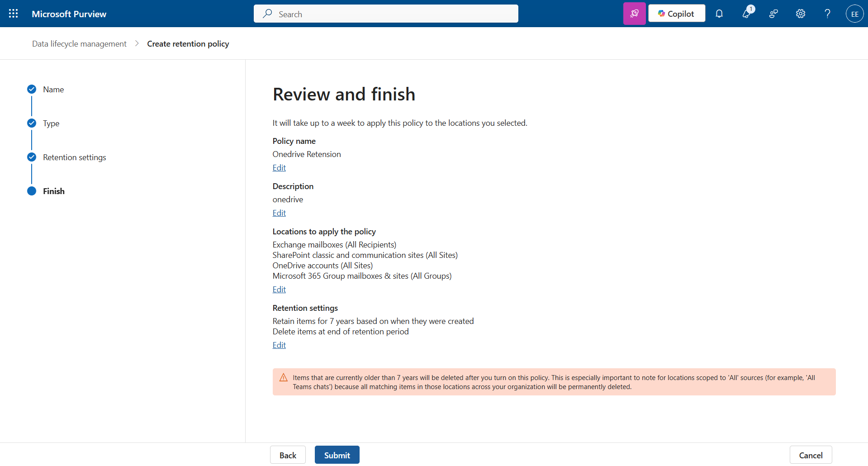Image resolution: width=868 pixels, height=466 pixels.
Task: Edit the locations to apply the policy
Action: click(x=279, y=289)
